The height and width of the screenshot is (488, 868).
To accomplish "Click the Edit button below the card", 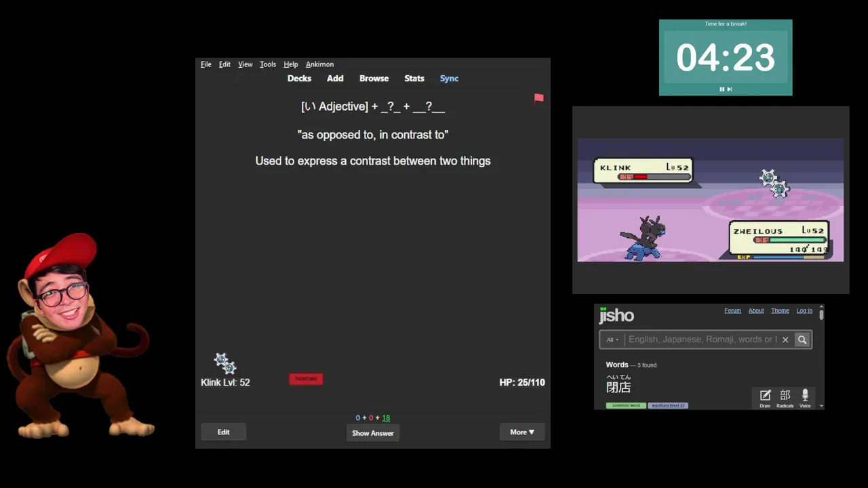I will [223, 432].
